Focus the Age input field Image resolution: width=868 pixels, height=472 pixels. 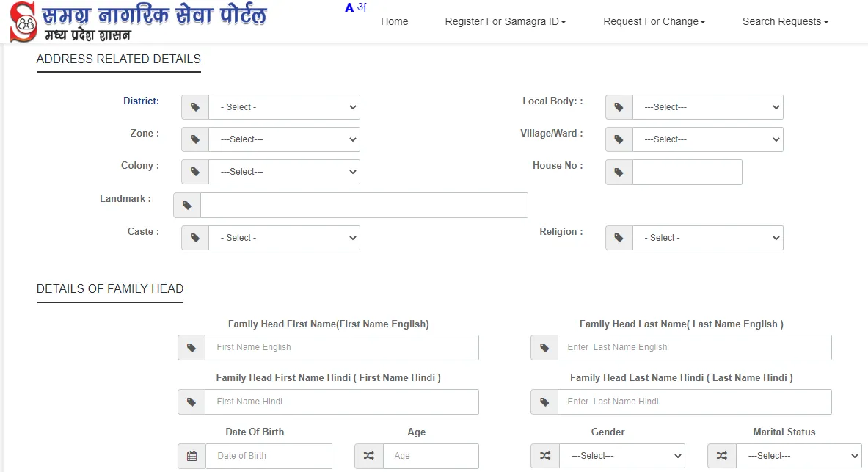coord(431,456)
